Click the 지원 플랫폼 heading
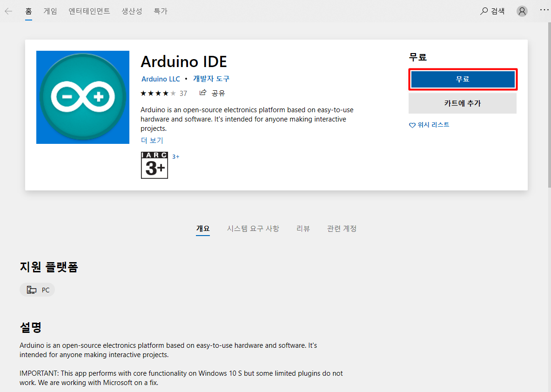The height and width of the screenshot is (392, 551). coord(49,267)
